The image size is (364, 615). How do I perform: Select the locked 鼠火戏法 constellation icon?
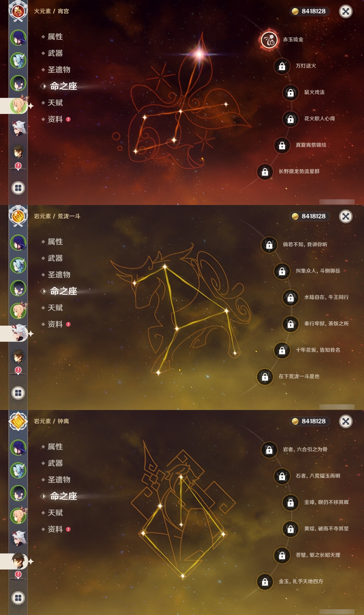click(x=291, y=93)
